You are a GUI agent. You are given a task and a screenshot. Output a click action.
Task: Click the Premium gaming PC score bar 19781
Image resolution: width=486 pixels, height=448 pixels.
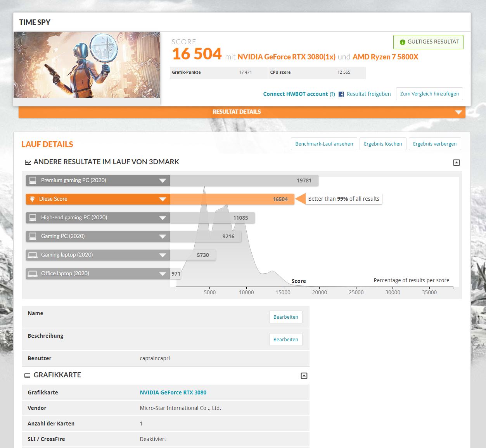click(x=244, y=181)
